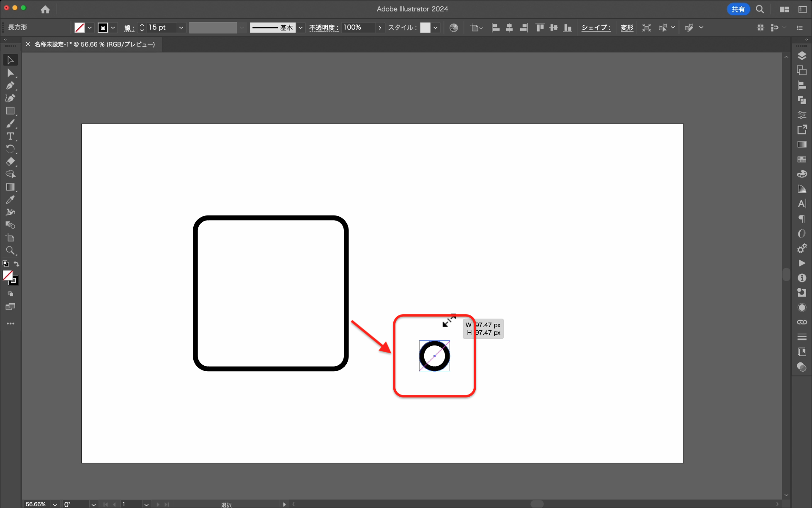The width and height of the screenshot is (812, 508).
Task: Open the rotation angle dropdown at bottom
Action: (93, 504)
